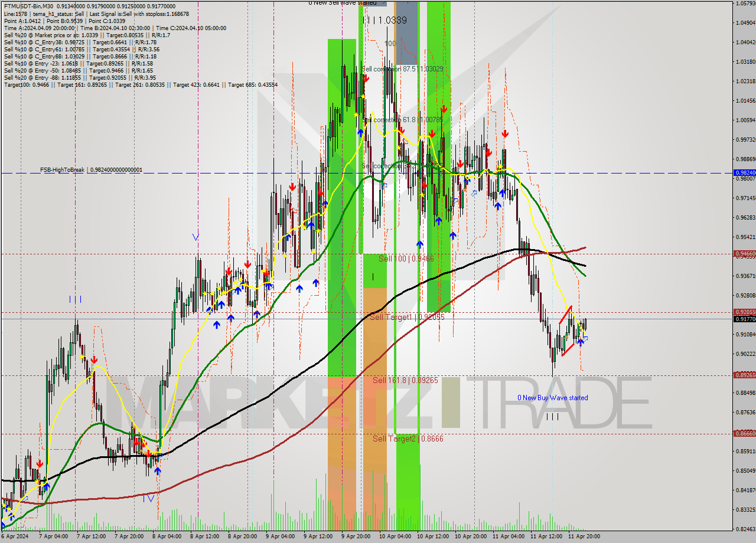Viewport: 756px width, 543px height.
Task: Click the 0.91084 price axis label
Action: pos(745,335)
